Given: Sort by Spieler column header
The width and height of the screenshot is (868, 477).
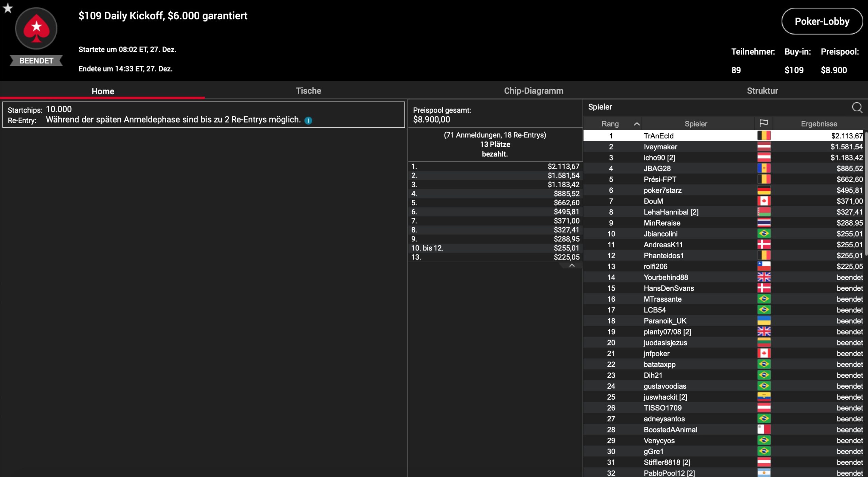Looking at the screenshot, I should point(696,124).
